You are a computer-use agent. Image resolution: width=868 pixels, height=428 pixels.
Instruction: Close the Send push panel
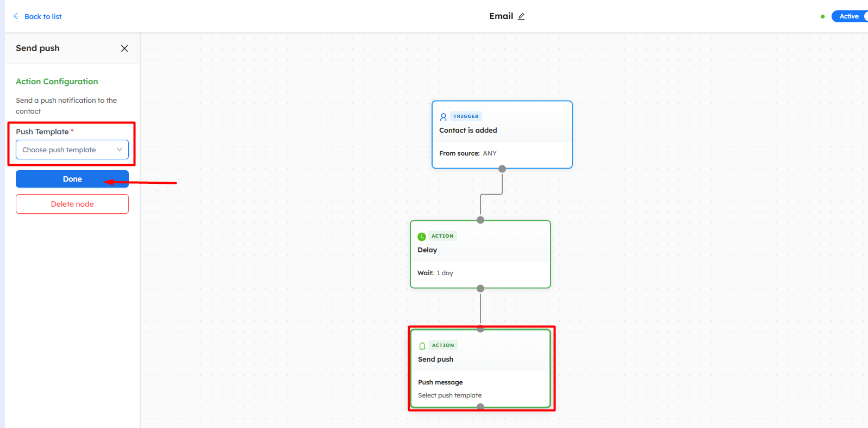coord(124,48)
